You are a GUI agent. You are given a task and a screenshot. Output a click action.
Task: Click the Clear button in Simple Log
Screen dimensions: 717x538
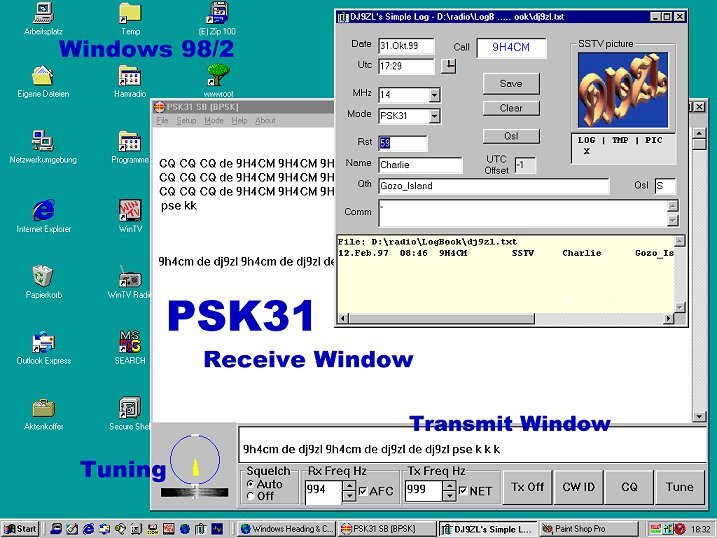click(x=511, y=108)
